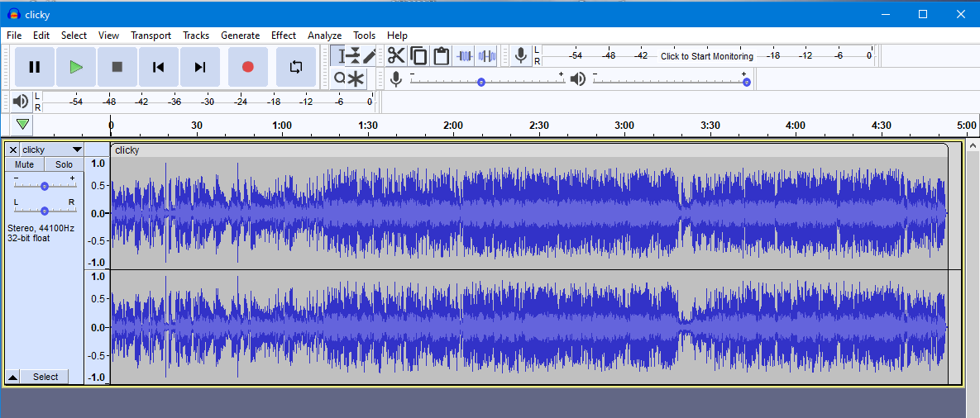This screenshot has height=418, width=980.
Task: Collapse the clicky track with up arrow
Action: (x=12, y=377)
